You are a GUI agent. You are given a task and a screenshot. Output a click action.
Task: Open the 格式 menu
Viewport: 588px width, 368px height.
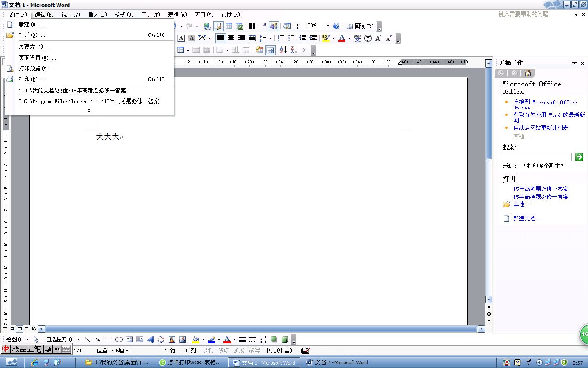[124, 15]
